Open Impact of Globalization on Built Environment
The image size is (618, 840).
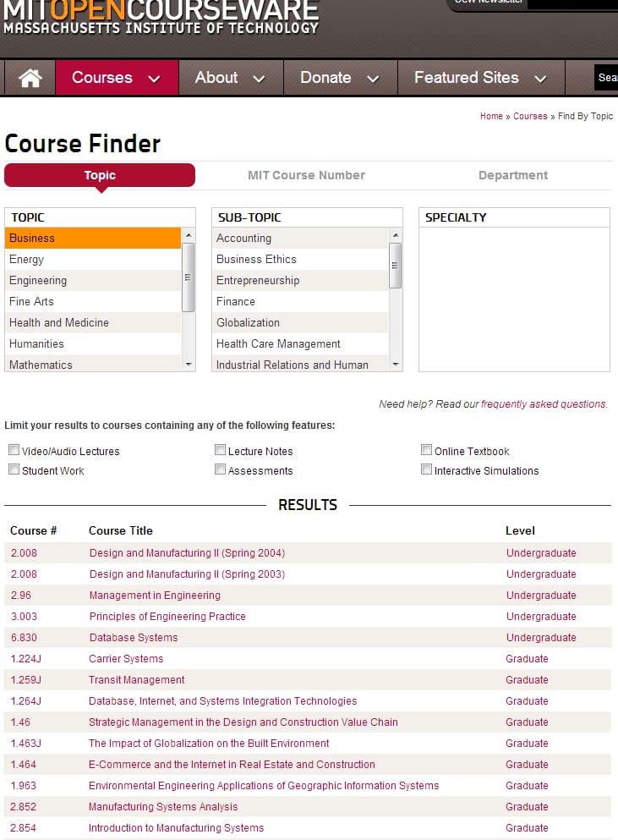[209, 744]
